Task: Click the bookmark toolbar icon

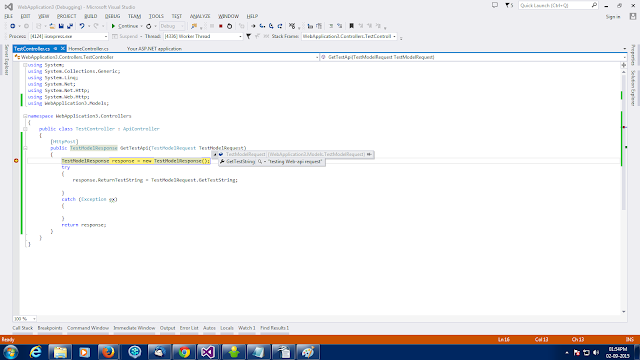Action: click(351, 26)
